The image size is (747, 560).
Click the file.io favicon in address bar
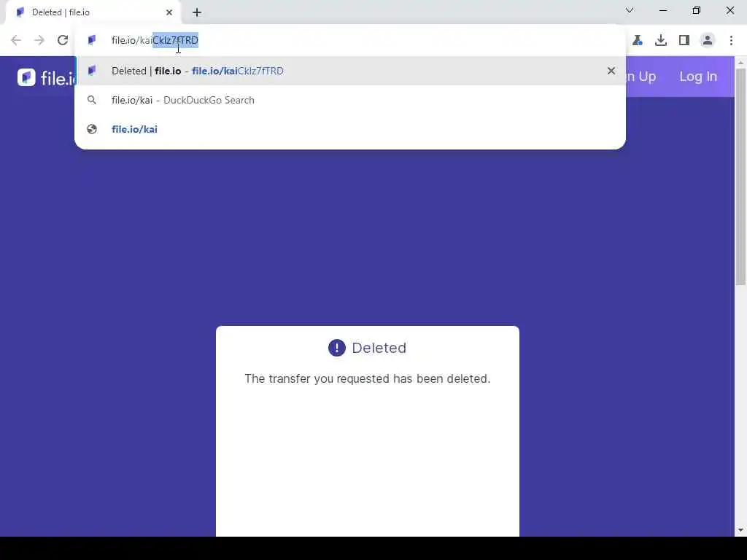click(x=92, y=40)
